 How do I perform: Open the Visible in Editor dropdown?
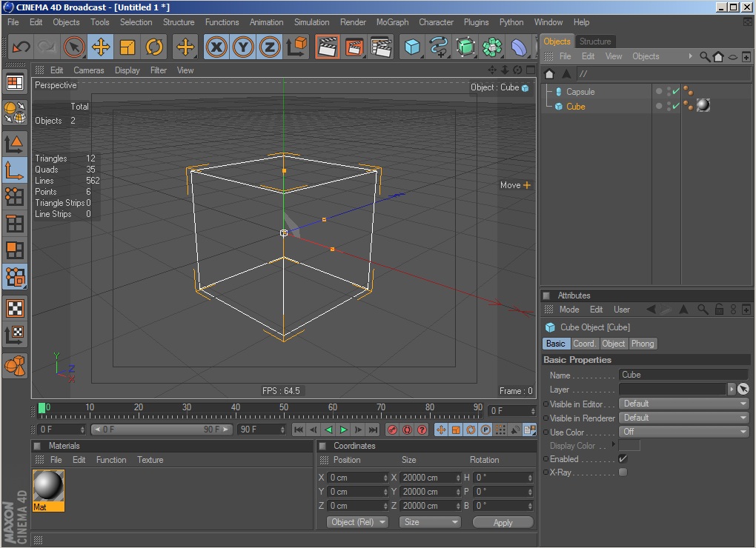[683, 404]
